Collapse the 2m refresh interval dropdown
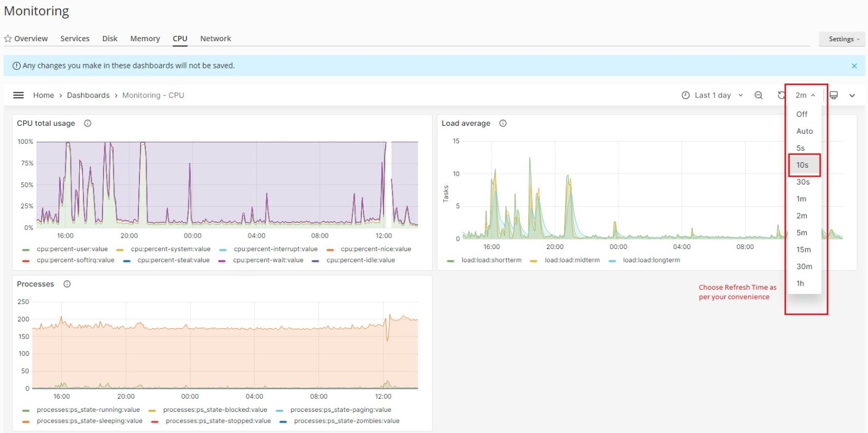The image size is (868, 433). [805, 95]
